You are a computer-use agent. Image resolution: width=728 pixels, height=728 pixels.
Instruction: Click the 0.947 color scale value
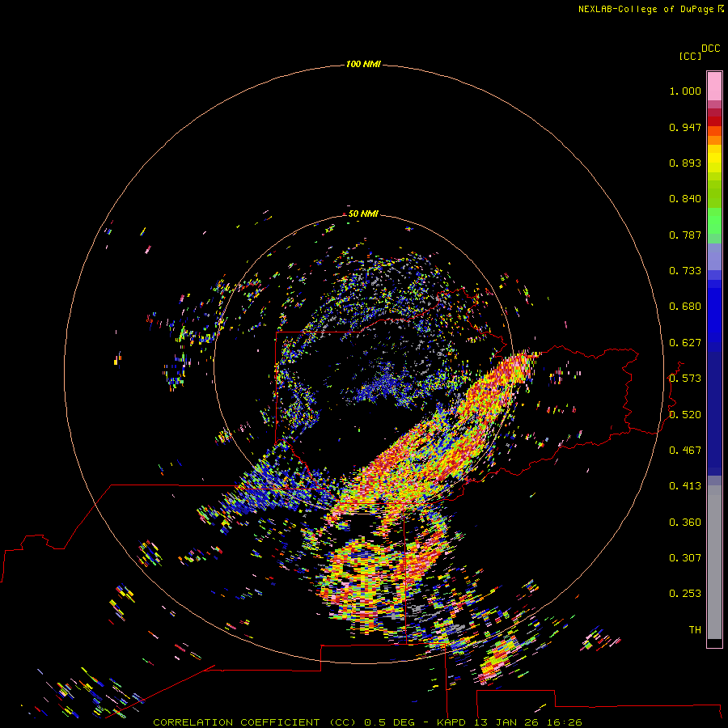685,127
